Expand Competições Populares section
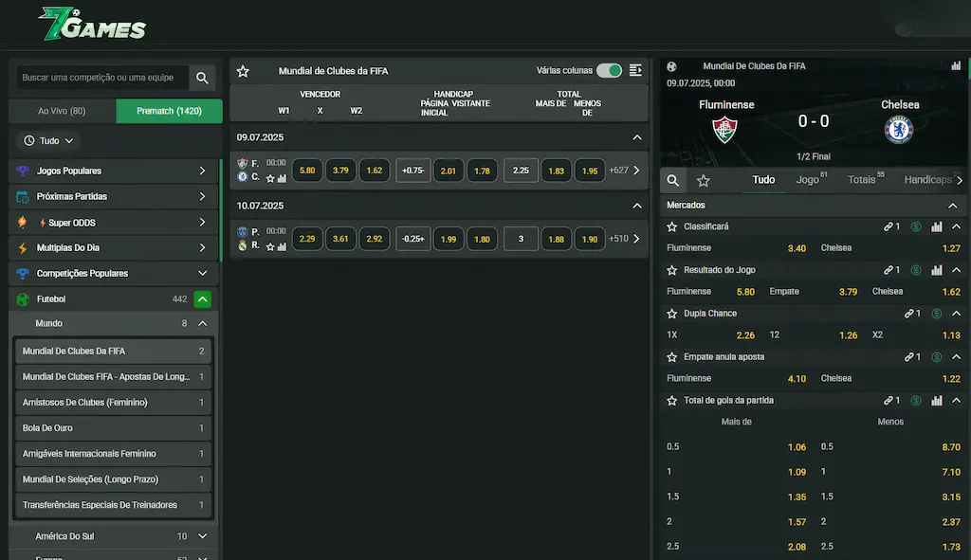Image resolution: width=971 pixels, height=560 pixels. pyautogui.click(x=115, y=274)
